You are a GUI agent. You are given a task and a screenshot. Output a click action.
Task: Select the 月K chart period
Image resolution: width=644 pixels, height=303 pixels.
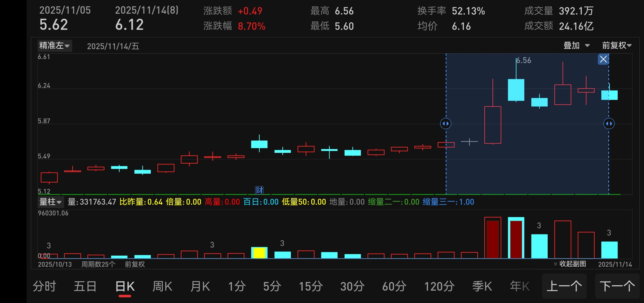200,286
